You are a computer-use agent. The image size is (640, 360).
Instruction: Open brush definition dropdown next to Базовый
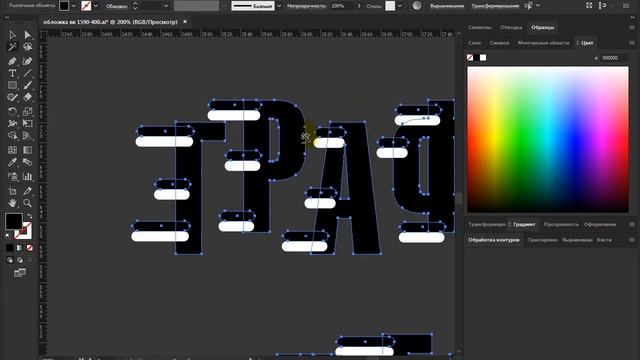(279, 6)
